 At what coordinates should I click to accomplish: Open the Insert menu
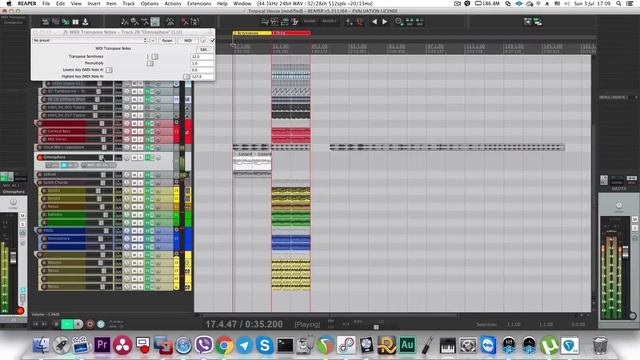click(93, 3)
